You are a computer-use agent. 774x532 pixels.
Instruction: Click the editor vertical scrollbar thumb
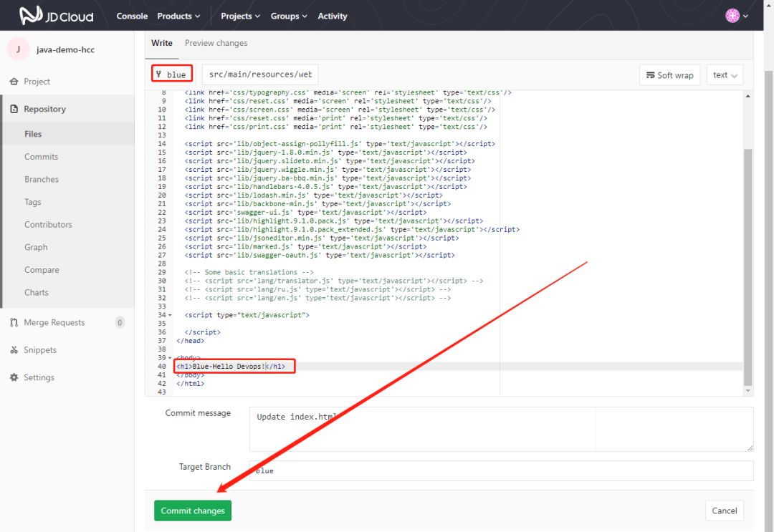coord(747,266)
